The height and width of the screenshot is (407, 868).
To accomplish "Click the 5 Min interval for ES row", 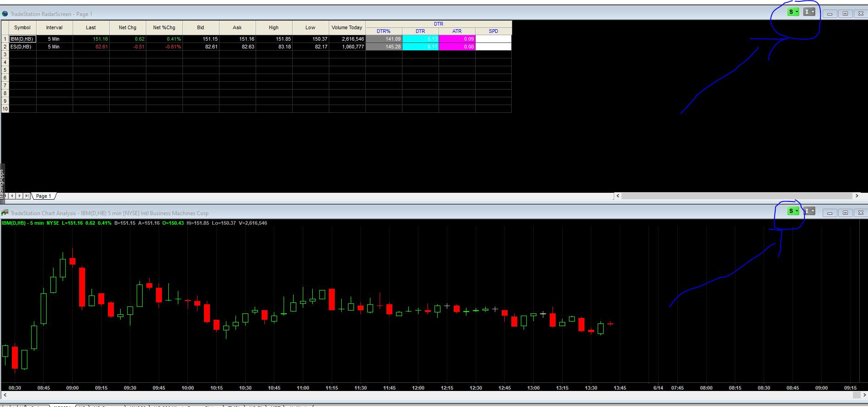I will 54,47.
